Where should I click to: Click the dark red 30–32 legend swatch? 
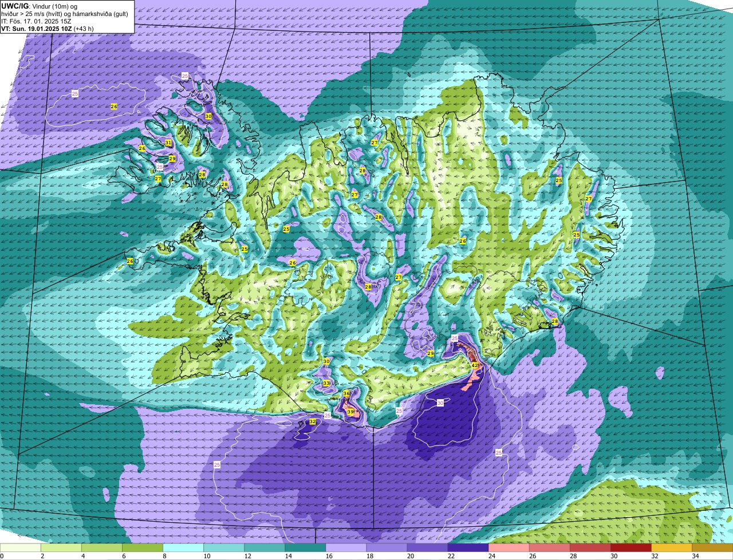coord(630,547)
